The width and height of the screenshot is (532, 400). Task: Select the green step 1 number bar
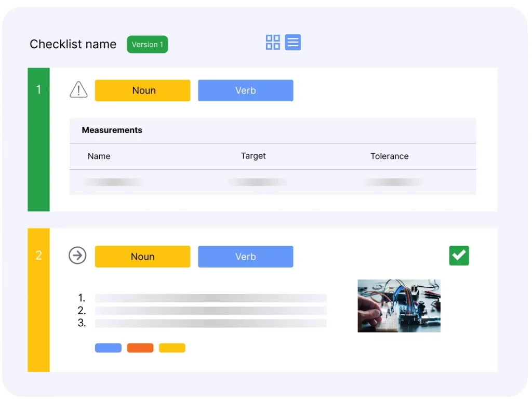tap(38, 139)
